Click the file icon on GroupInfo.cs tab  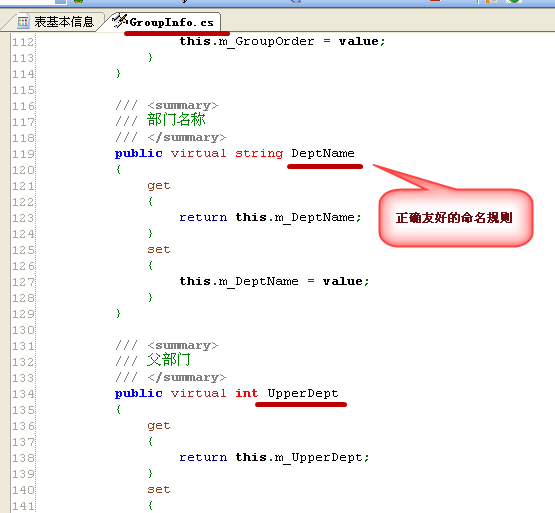click(120, 21)
